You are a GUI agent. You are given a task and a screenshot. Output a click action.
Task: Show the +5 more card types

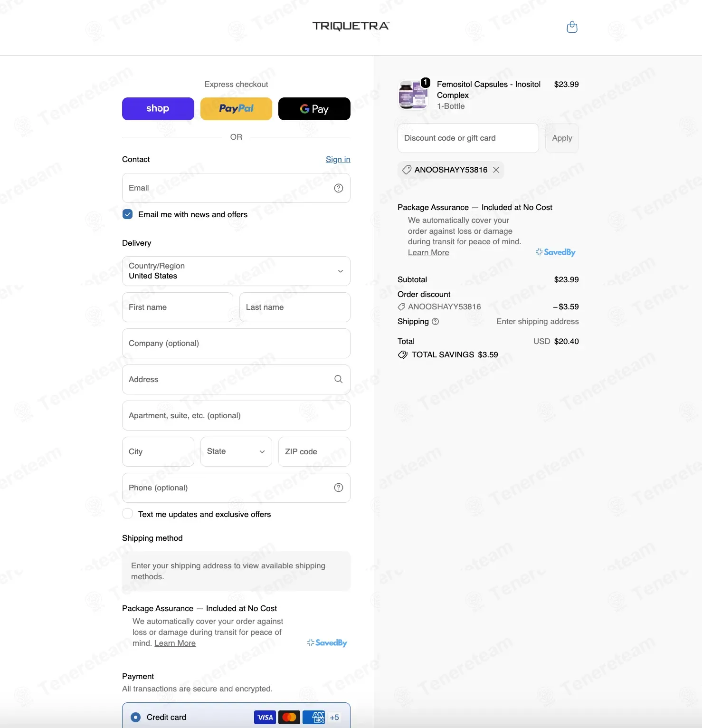click(334, 718)
